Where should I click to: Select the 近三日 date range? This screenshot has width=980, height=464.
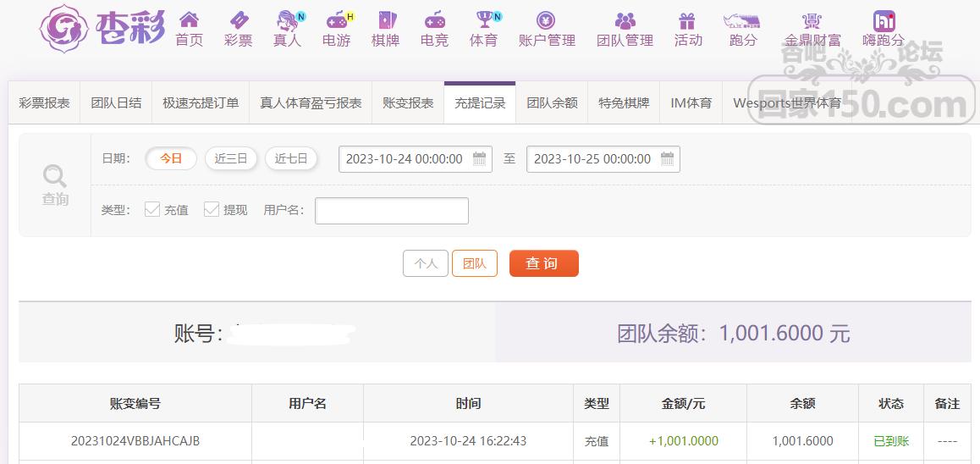[231, 159]
